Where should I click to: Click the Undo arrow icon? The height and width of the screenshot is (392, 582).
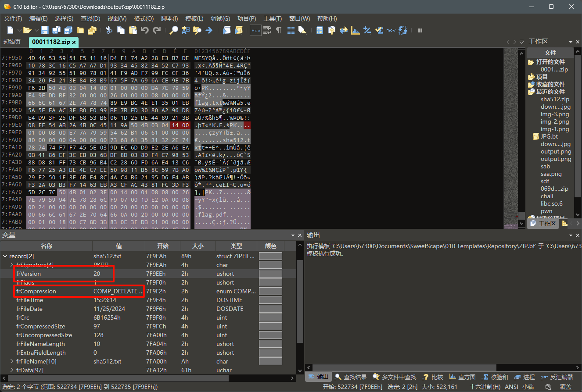tap(145, 30)
